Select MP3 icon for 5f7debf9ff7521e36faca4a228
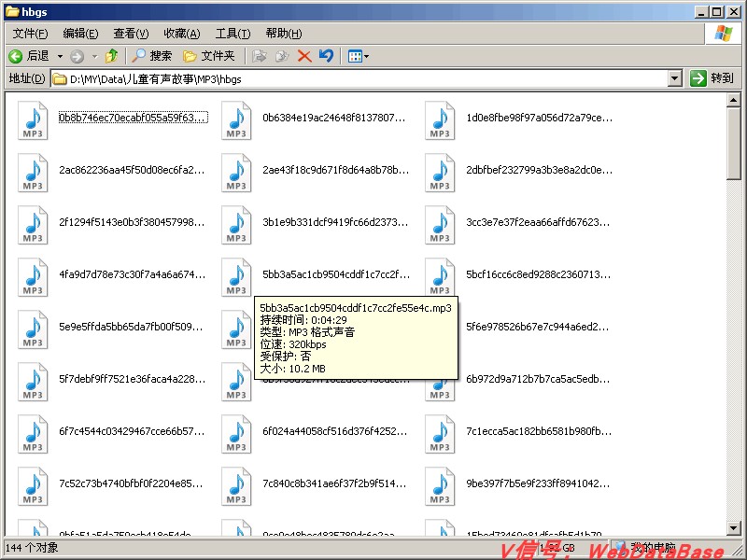 pyautogui.click(x=33, y=383)
